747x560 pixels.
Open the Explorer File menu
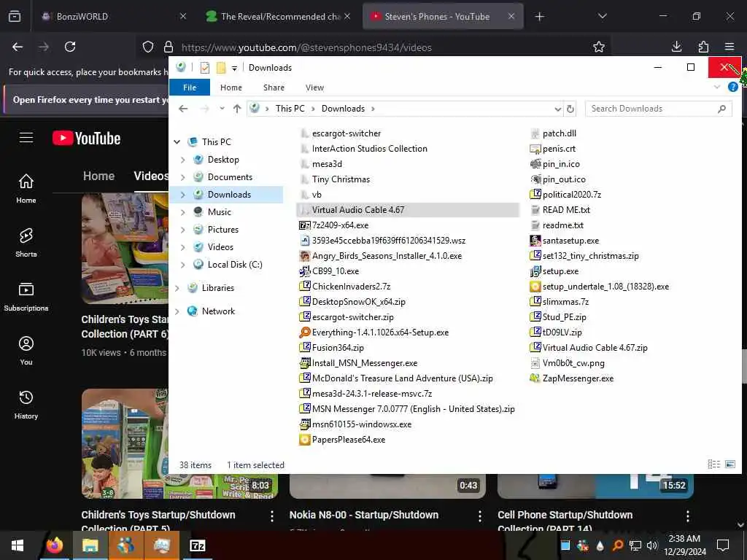coord(190,87)
